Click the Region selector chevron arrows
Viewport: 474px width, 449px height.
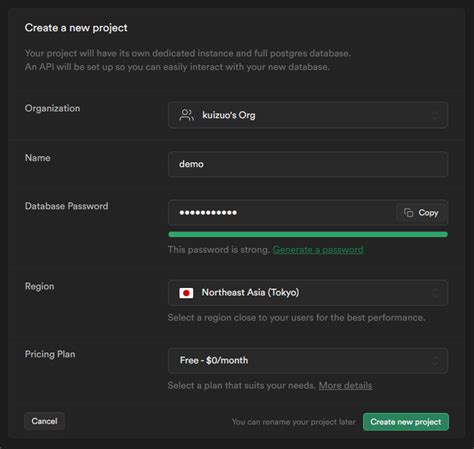pos(435,293)
